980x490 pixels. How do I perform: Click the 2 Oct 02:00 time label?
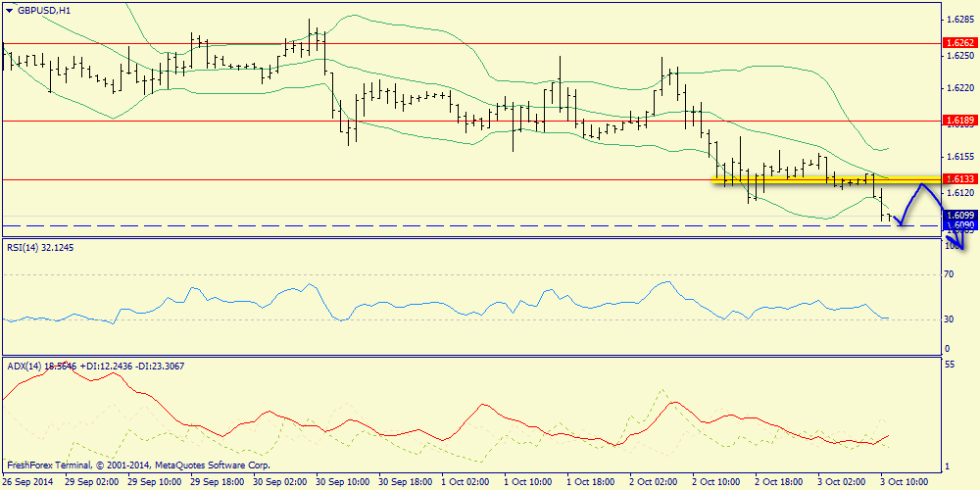[x=653, y=482]
